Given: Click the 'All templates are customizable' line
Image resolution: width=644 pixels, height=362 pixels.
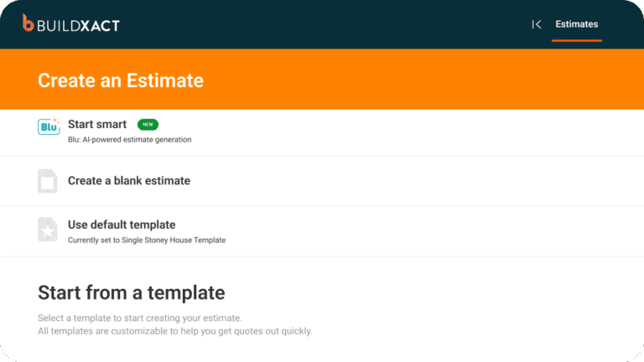Looking at the screenshot, I should point(174,331).
